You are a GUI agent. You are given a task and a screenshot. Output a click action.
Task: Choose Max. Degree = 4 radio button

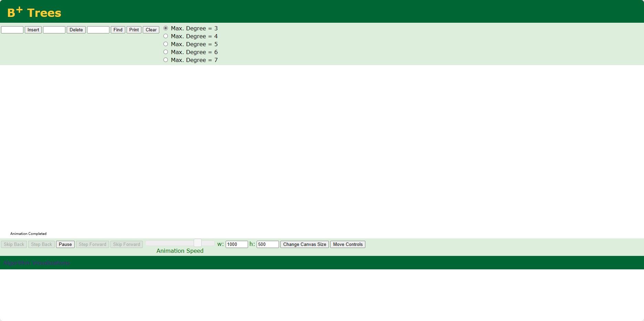(166, 36)
